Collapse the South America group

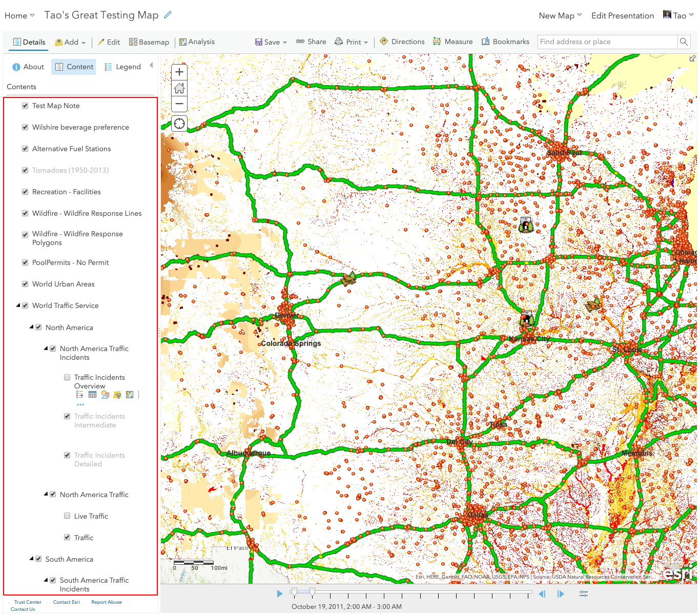pos(31,559)
